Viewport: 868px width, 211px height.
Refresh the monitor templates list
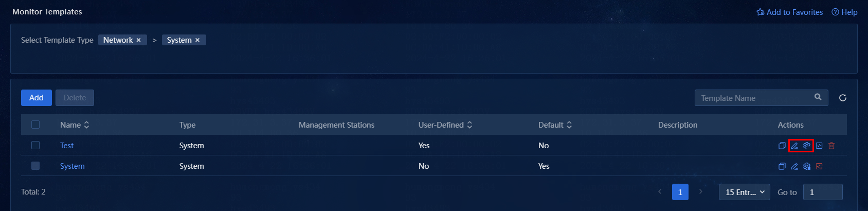click(843, 98)
